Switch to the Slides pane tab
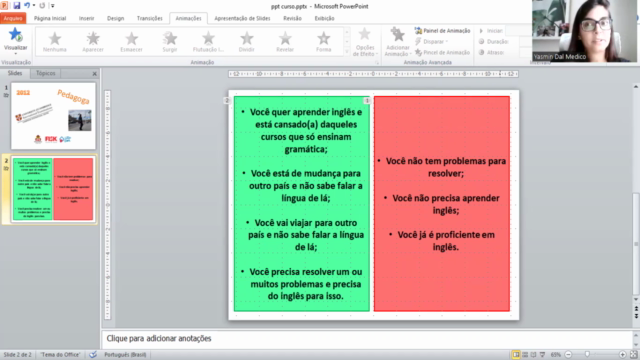Image resolution: width=640 pixels, height=360 pixels. coord(15,73)
